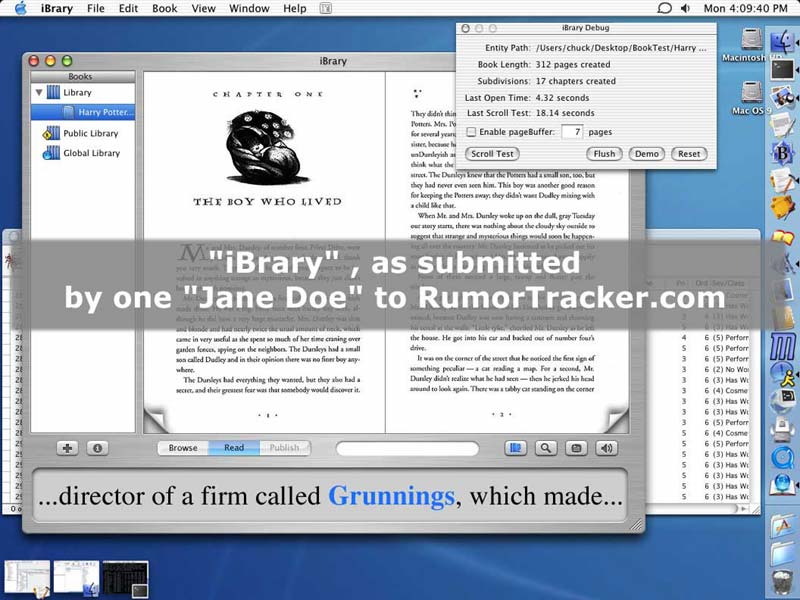Open the Global Library in sidebar

point(82,153)
